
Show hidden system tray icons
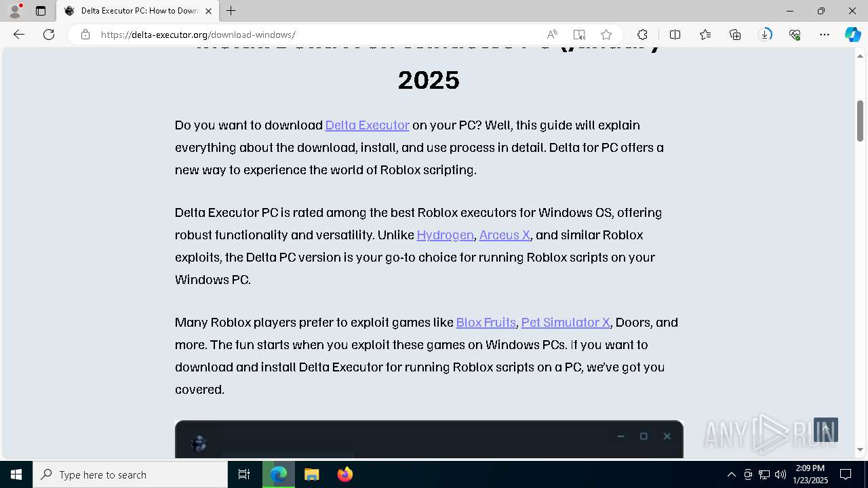point(731,474)
